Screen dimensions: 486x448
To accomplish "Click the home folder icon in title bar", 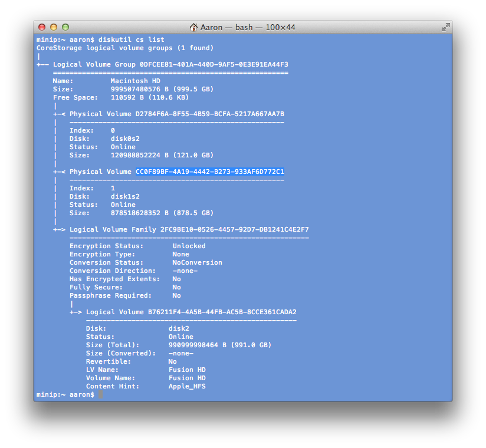I will tap(193, 27).
